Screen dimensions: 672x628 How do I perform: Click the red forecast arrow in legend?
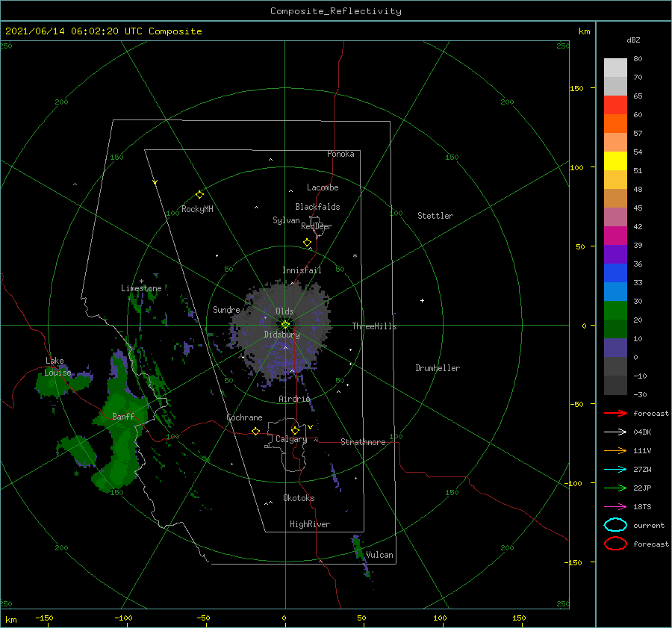[x=615, y=413]
